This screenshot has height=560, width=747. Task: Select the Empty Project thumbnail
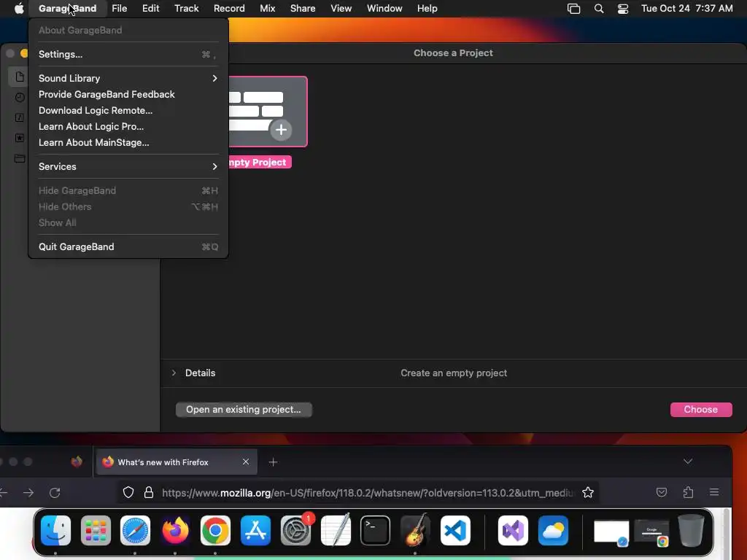(x=268, y=112)
